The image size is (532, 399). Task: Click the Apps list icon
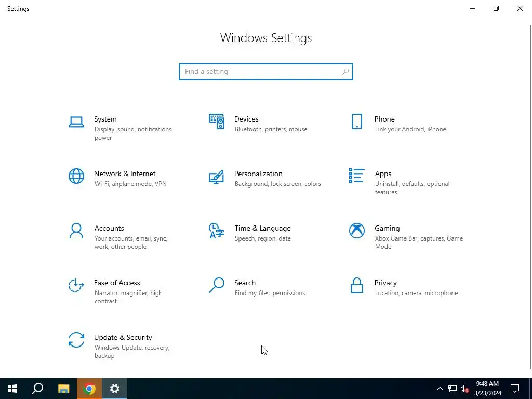tap(356, 176)
